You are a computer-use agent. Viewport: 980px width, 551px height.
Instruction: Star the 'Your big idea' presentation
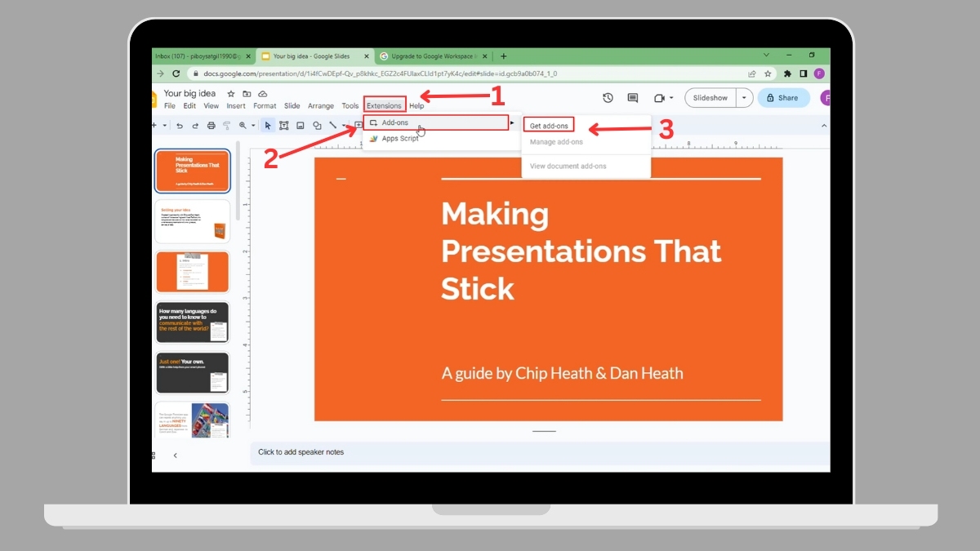tap(231, 94)
